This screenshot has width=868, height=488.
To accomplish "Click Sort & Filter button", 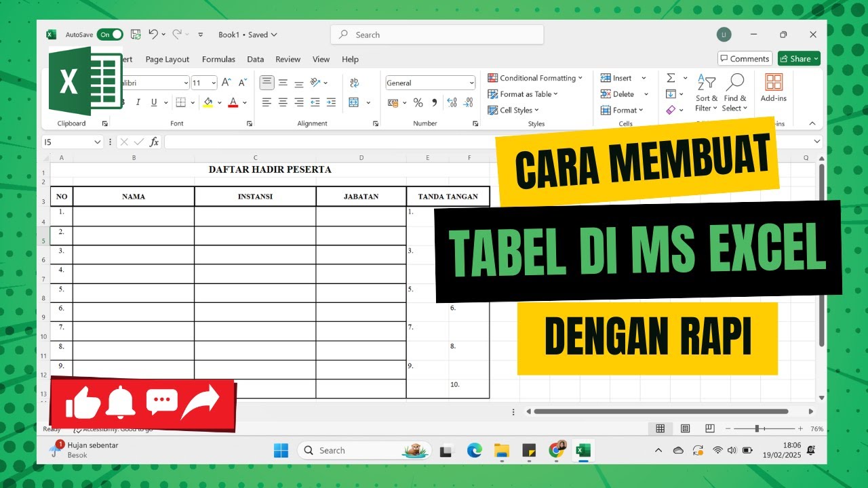I will coord(706,94).
